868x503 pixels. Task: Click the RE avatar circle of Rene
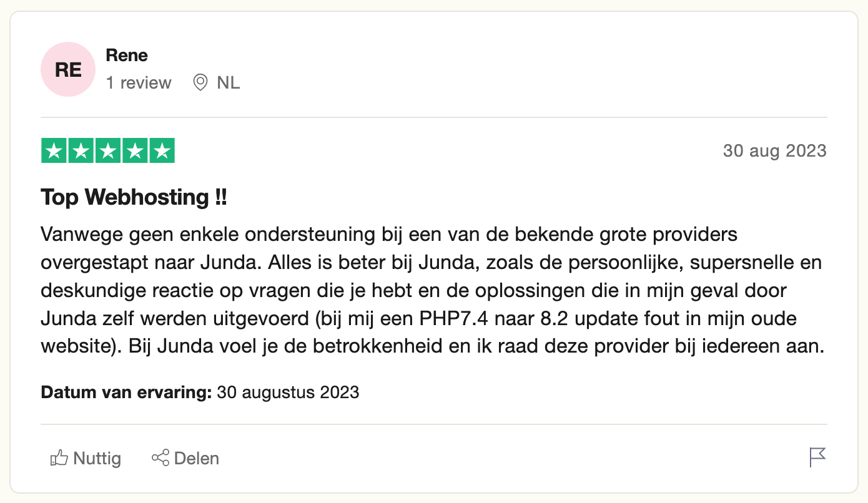[68, 69]
